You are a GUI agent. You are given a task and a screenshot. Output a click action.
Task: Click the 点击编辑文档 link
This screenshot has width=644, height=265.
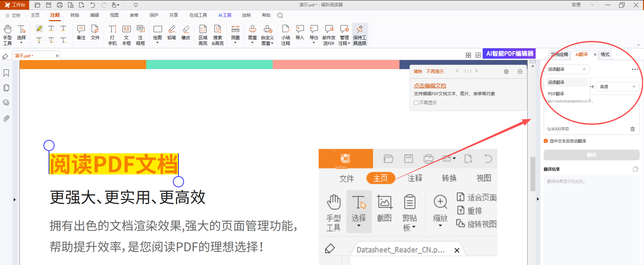click(430, 86)
